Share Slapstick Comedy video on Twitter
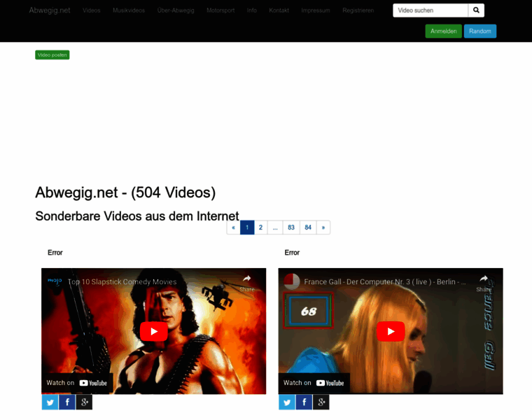This screenshot has height=420, width=532. [50, 402]
